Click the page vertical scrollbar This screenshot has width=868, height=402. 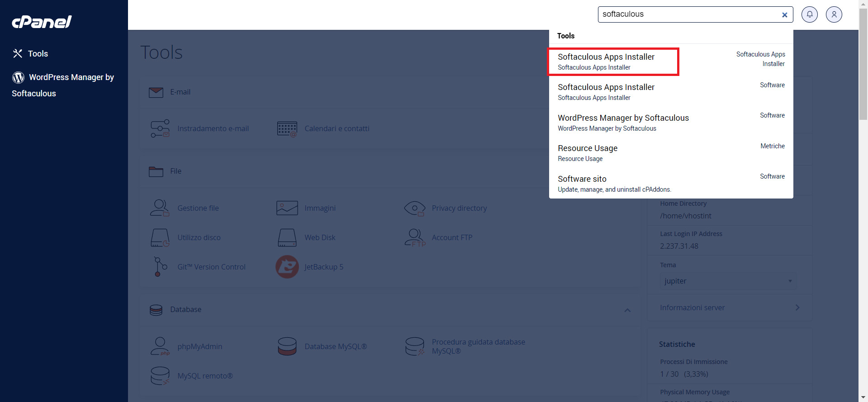tap(863, 63)
